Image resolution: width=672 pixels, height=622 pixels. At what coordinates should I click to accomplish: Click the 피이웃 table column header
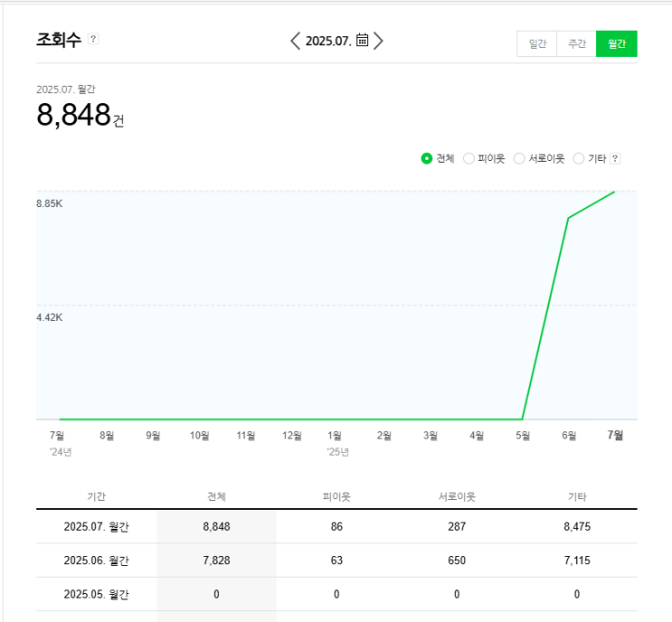click(x=336, y=496)
